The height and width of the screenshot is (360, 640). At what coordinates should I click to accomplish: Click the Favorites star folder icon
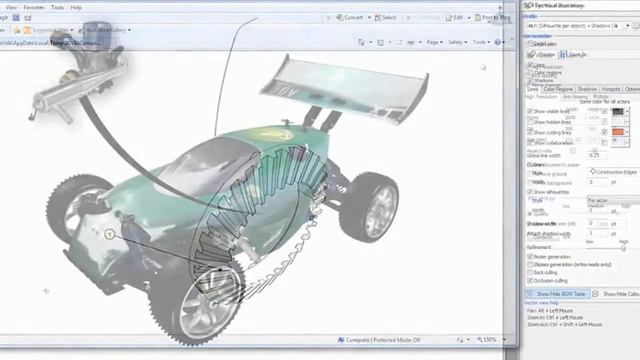click(x=17, y=30)
